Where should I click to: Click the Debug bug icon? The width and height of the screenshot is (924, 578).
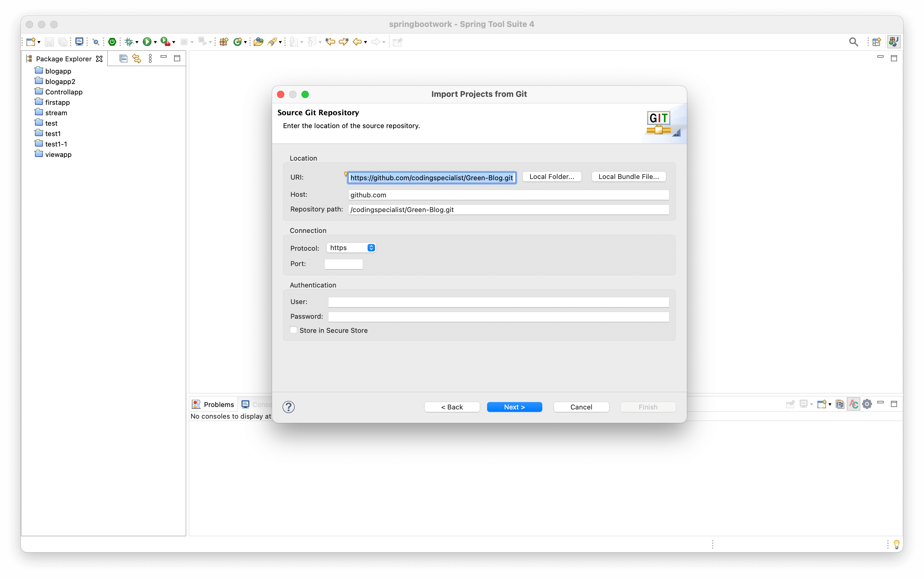(129, 42)
